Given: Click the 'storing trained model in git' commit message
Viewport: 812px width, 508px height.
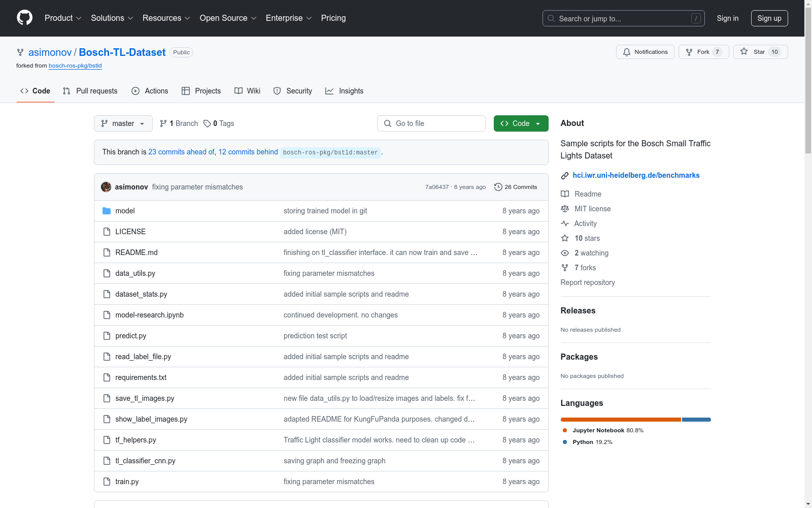Looking at the screenshot, I should (325, 211).
